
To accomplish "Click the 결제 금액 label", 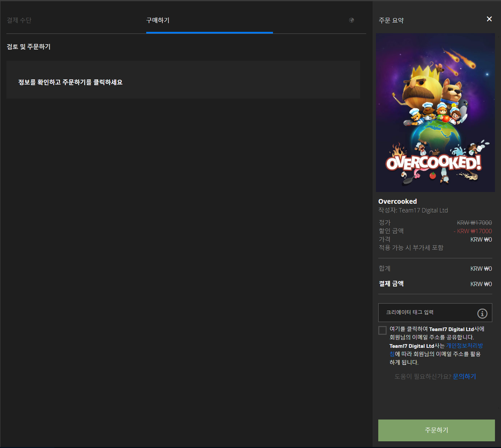I will click(x=391, y=283).
